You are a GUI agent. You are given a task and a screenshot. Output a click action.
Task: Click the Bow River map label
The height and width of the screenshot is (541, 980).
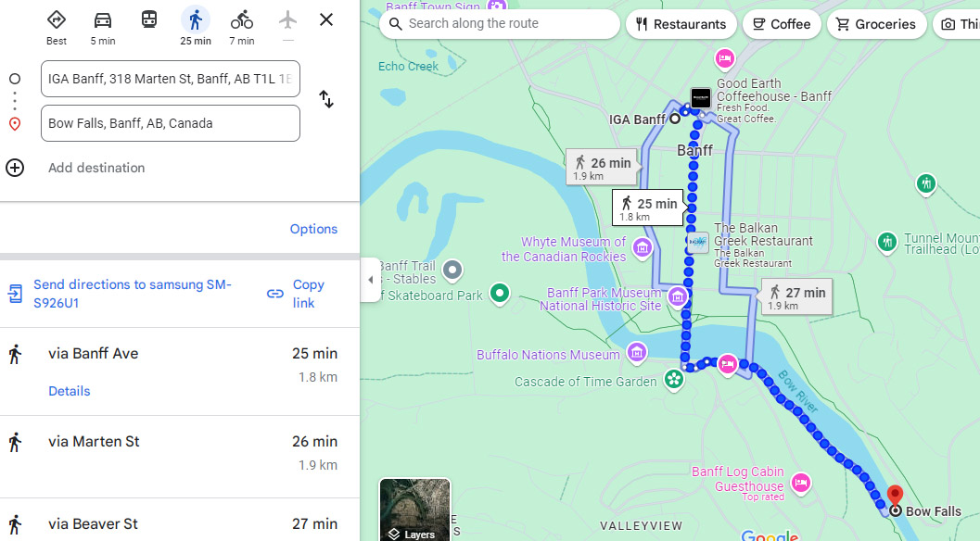798,392
